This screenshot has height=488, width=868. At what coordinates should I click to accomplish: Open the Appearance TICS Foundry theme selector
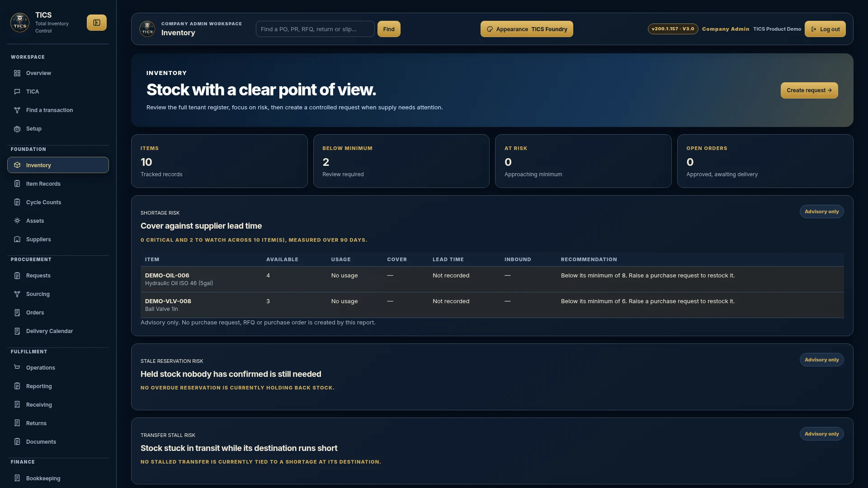pos(527,29)
